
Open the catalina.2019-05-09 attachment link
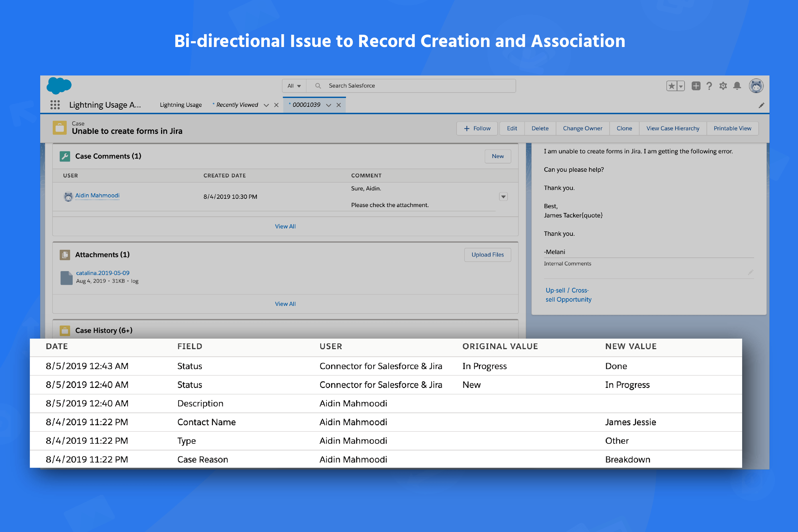103,273
